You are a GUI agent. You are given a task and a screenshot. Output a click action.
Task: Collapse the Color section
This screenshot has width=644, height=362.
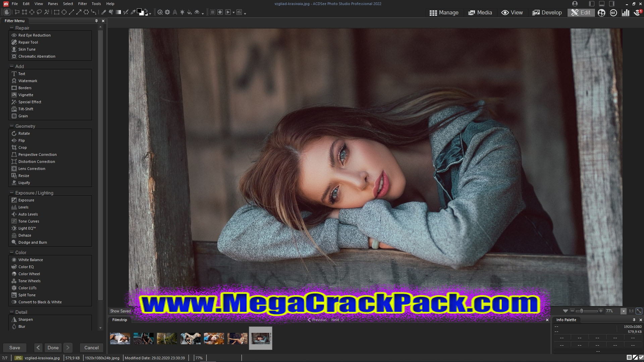(x=12, y=252)
